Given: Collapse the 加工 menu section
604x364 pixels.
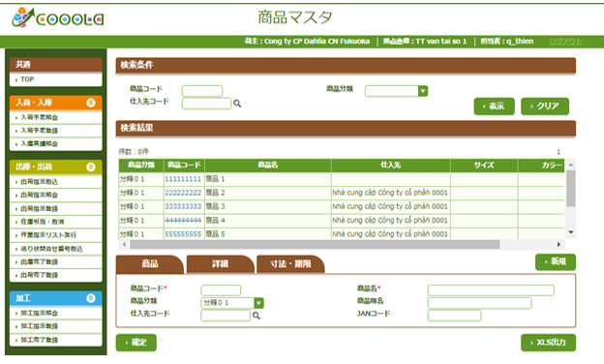Looking at the screenshot, I should pos(91,298).
